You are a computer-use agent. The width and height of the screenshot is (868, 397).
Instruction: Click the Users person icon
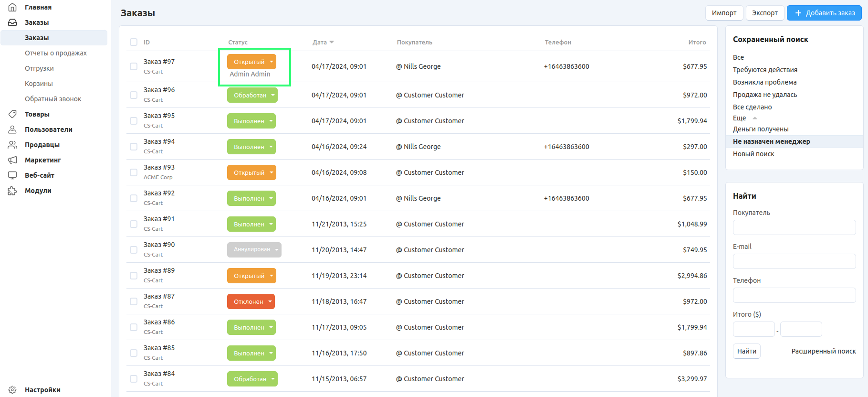click(x=13, y=129)
